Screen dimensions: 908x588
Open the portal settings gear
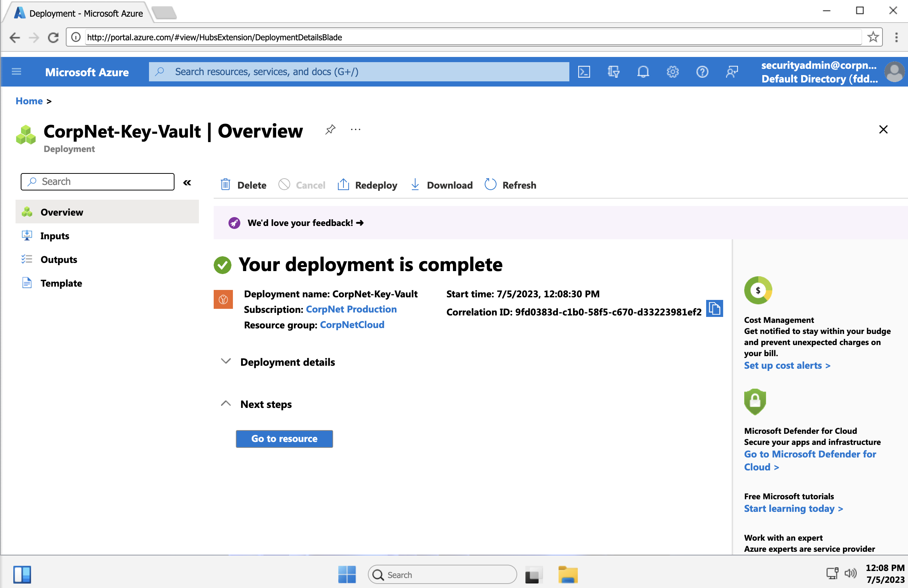(672, 72)
